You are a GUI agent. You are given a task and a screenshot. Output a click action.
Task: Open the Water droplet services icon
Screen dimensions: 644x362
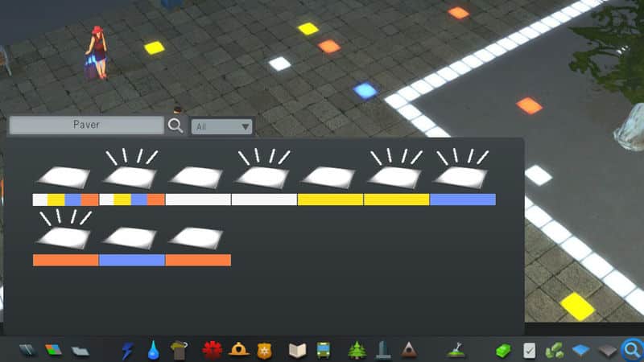(x=152, y=350)
